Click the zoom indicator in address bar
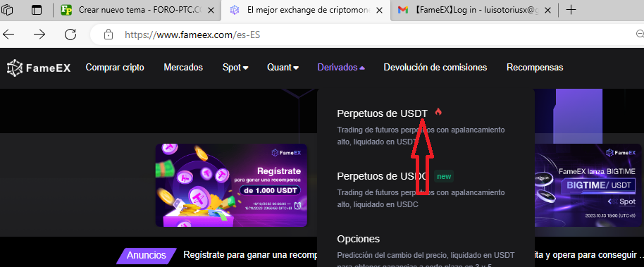This screenshot has width=644, height=267. click(x=640, y=34)
